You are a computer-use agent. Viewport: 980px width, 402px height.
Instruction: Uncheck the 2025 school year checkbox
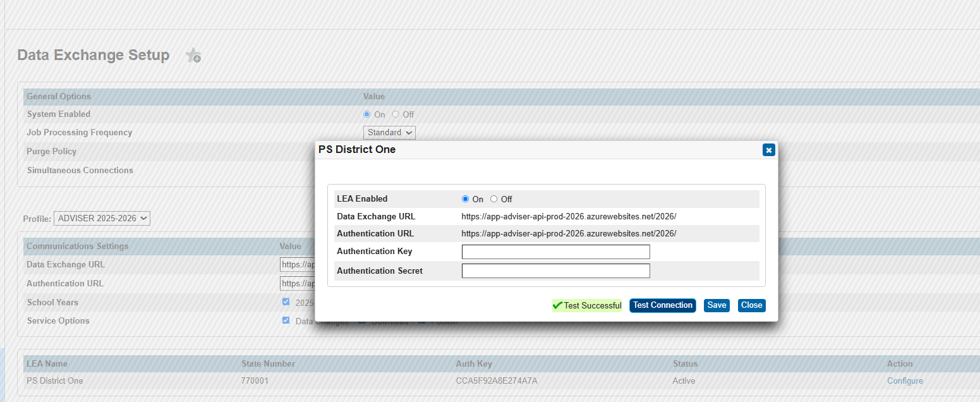click(286, 301)
